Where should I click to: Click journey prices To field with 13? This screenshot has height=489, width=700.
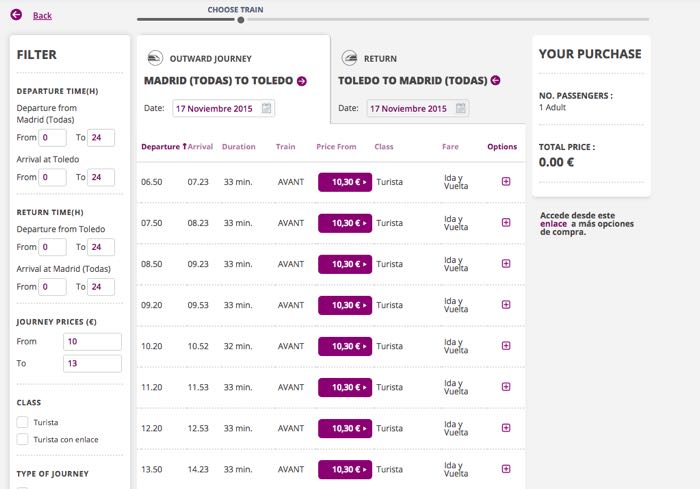pyautogui.click(x=92, y=364)
